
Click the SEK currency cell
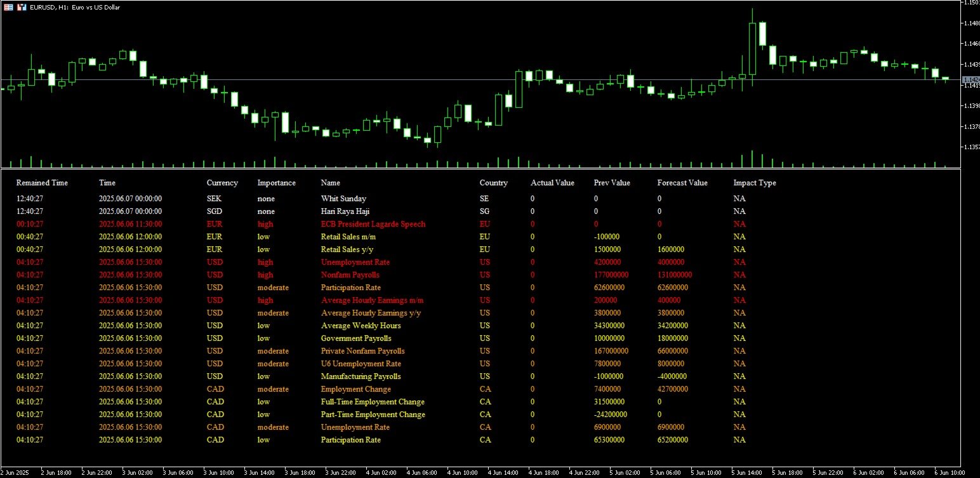click(215, 199)
